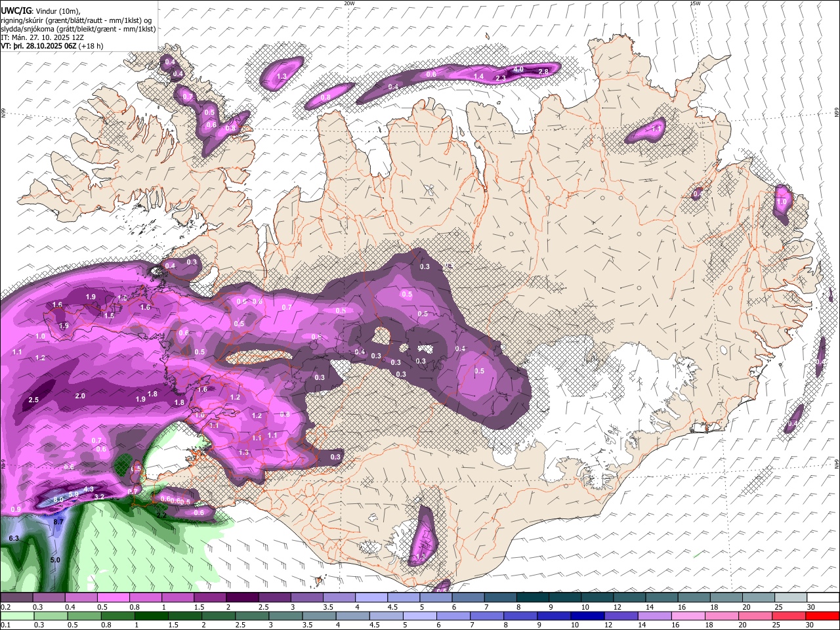
Task: Select the 2.5 value in dark purple area
Action: 34,400
